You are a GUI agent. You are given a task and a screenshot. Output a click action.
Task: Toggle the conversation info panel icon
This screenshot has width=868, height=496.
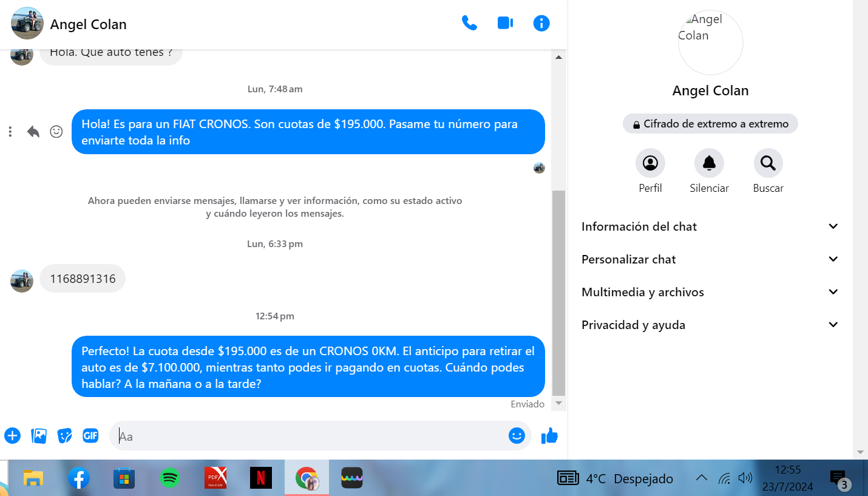pyautogui.click(x=541, y=23)
